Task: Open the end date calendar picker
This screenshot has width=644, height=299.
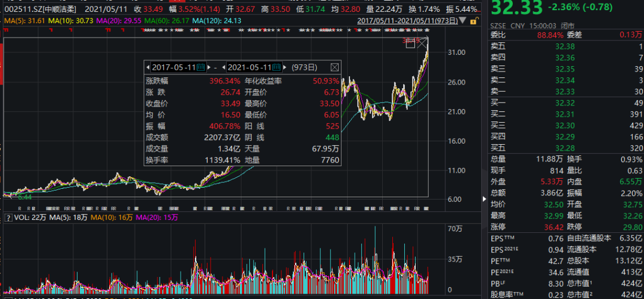Action: tap(277, 67)
